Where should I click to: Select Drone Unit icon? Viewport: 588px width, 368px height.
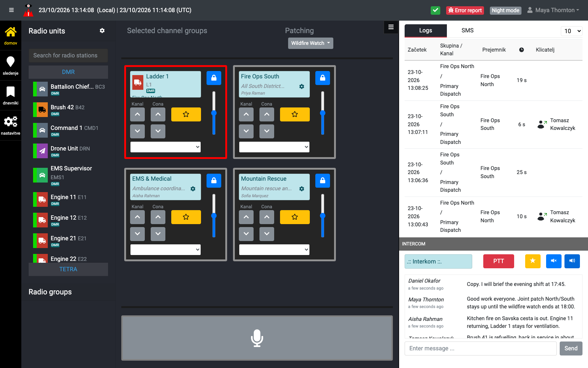coord(42,151)
